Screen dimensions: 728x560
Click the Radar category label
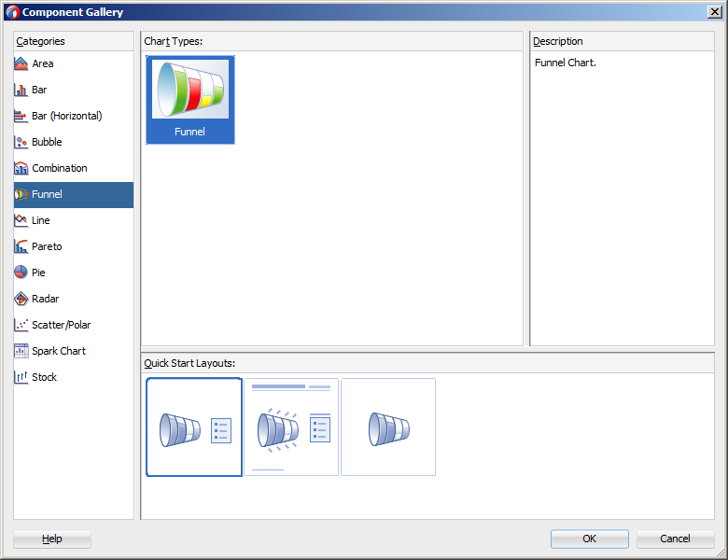[46, 299]
